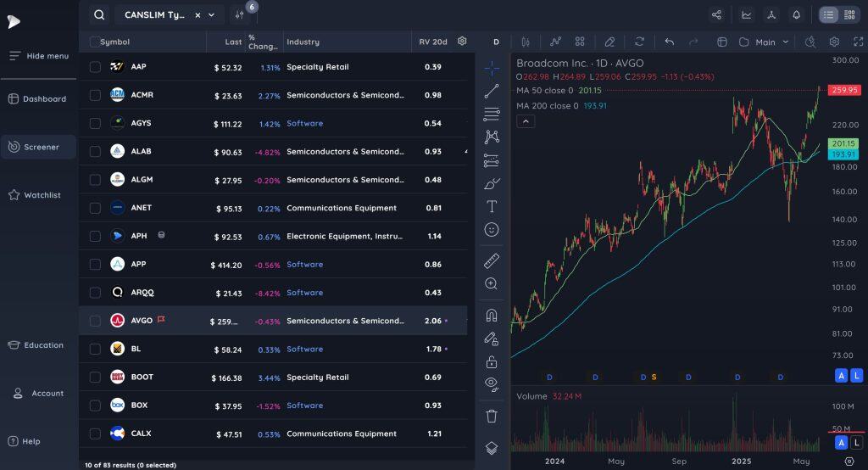Check the ACMR row checkbox
Image resolution: width=868 pixels, height=470 pixels.
coord(95,95)
